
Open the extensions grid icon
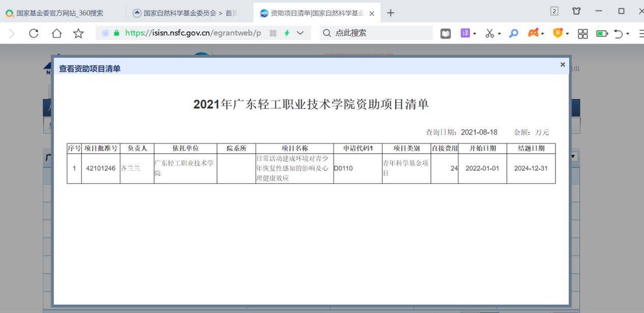pyautogui.click(x=583, y=34)
